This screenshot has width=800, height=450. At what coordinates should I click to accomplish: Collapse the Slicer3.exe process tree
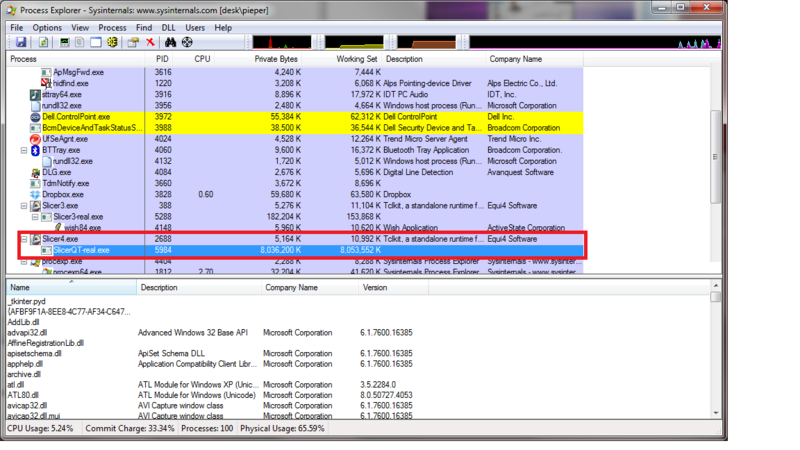pyautogui.click(x=25, y=206)
